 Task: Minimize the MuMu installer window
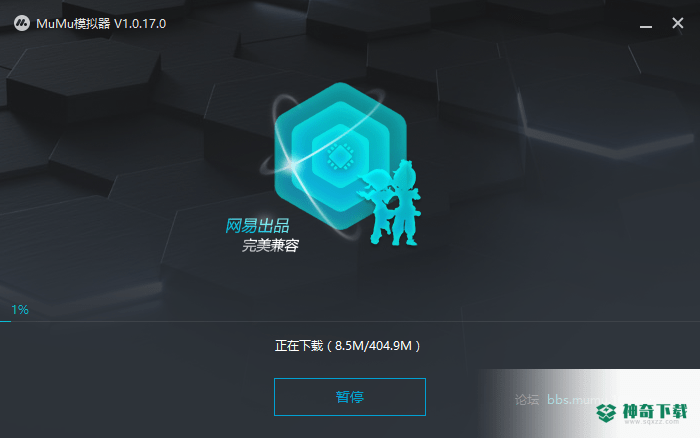tap(646, 27)
